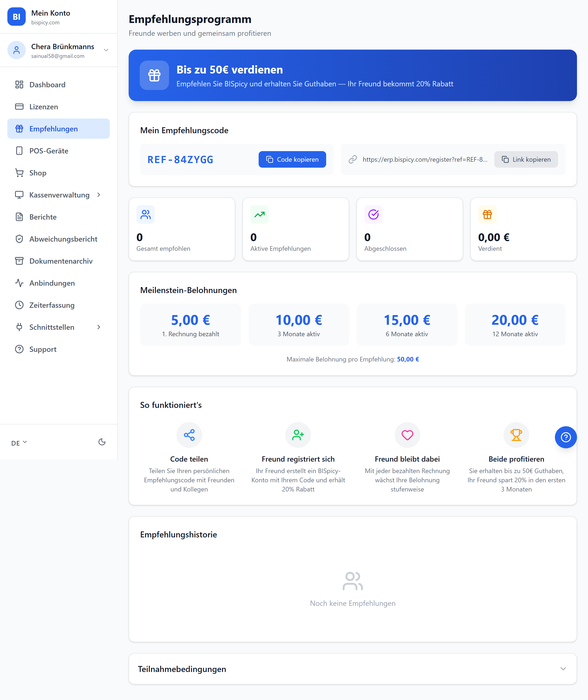This screenshot has height=700, width=588.
Task: Click the orange gift icon above Verdient
Action: point(487,214)
